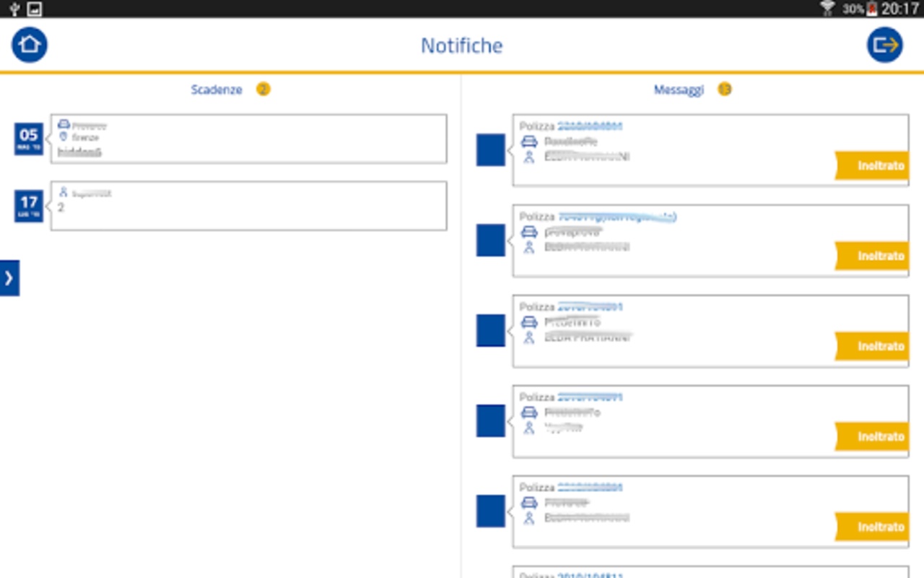Click Inoltrato ribbon on second message

872,256
